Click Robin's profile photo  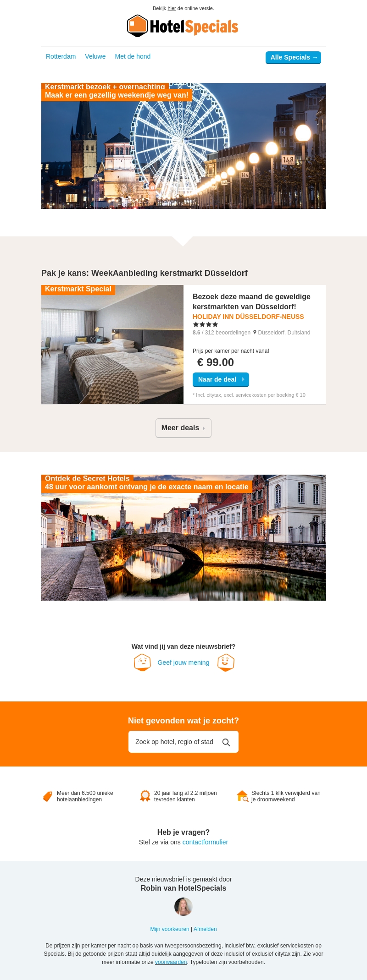pos(183,907)
